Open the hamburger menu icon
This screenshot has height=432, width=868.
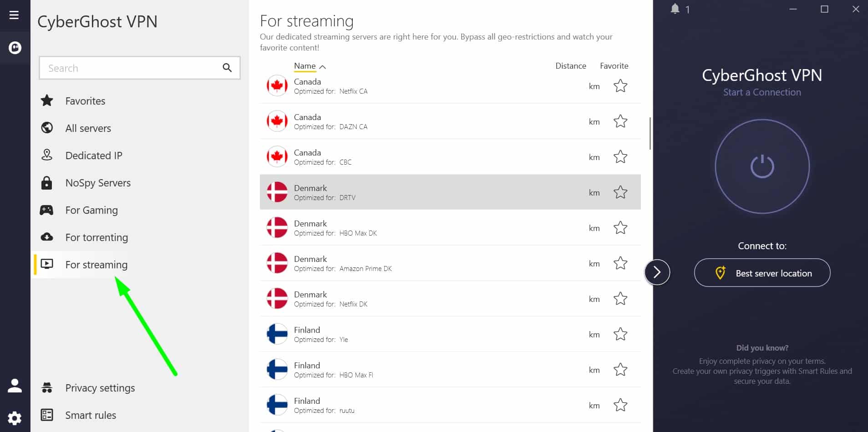(x=14, y=15)
